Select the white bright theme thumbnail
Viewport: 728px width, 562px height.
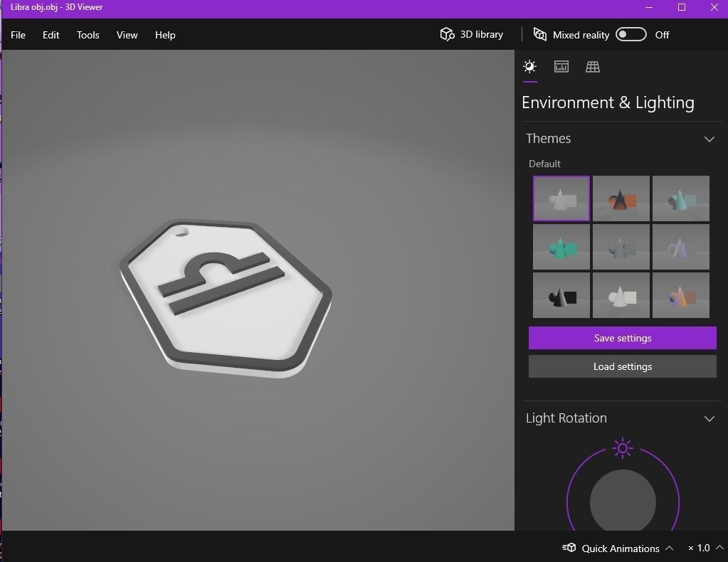click(621, 295)
